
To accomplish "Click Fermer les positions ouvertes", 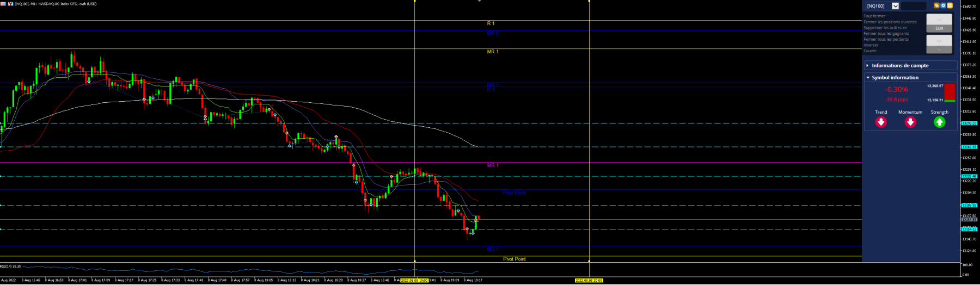I will pyautogui.click(x=890, y=22).
